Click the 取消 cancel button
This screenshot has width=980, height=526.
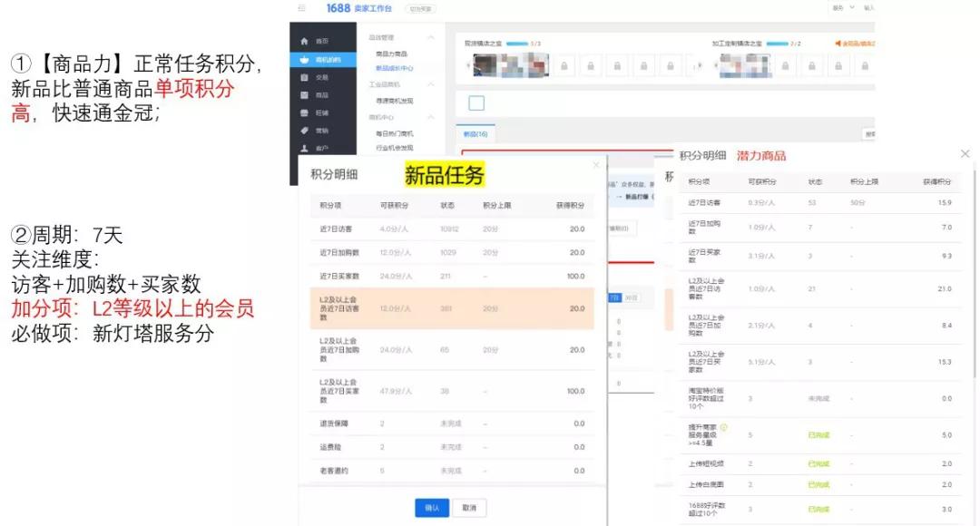click(x=470, y=508)
